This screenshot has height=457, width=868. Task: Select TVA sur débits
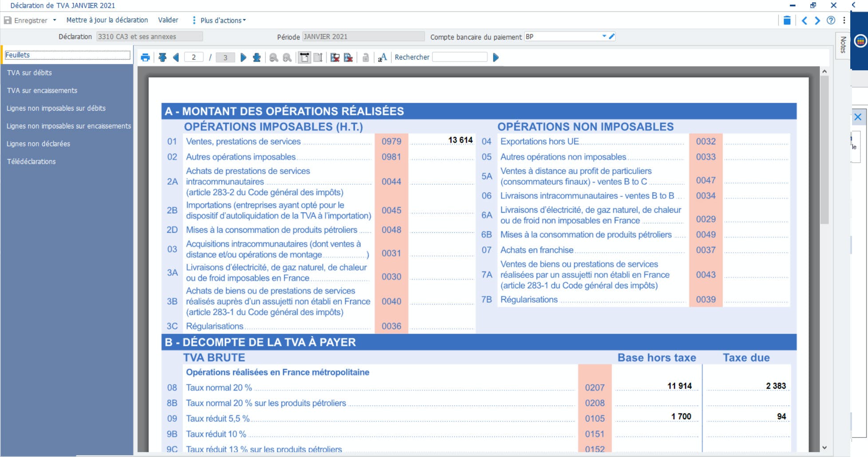(29, 72)
